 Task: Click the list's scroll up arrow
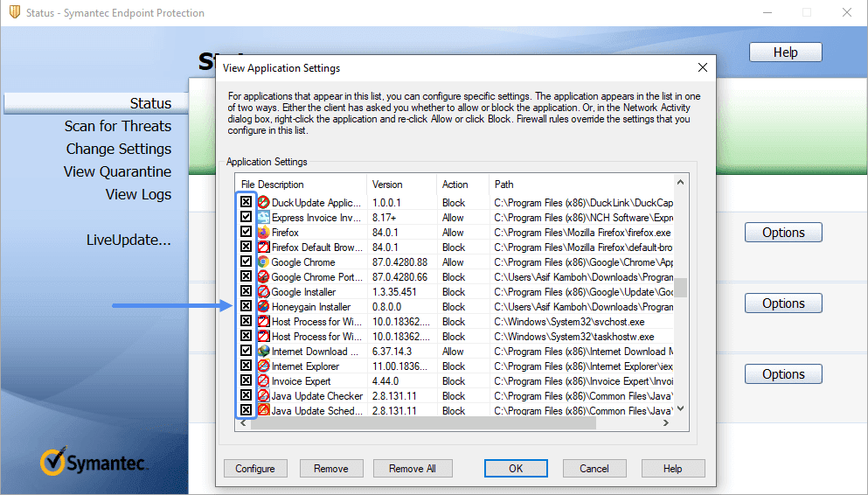680,182
